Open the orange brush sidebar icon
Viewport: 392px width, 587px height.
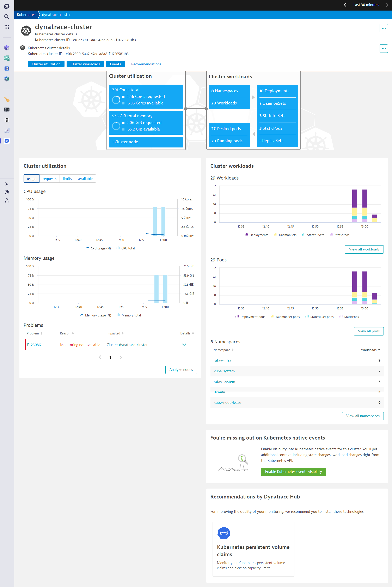pyautogui.click(x=7, y=99)
